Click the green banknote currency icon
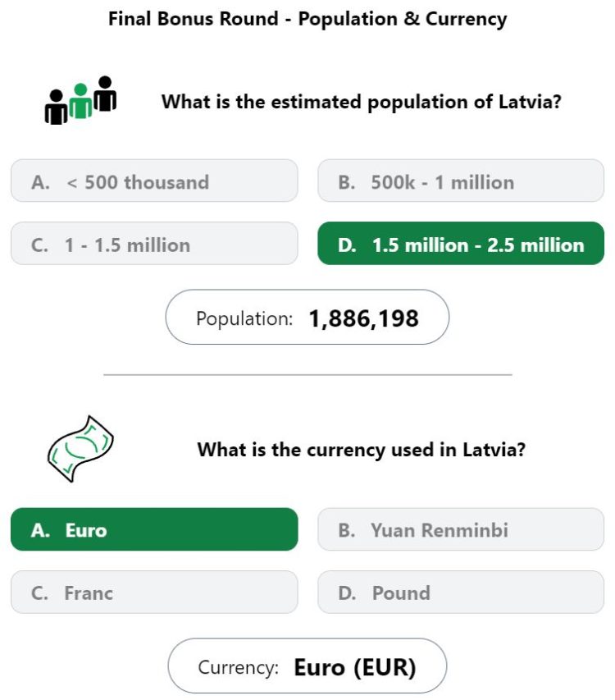 (x=80, y=449)
